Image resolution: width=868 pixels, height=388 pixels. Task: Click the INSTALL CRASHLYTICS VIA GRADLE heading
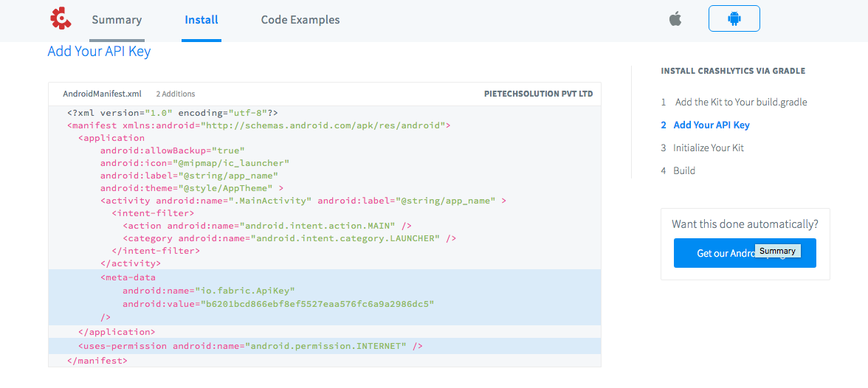point(733,71)
